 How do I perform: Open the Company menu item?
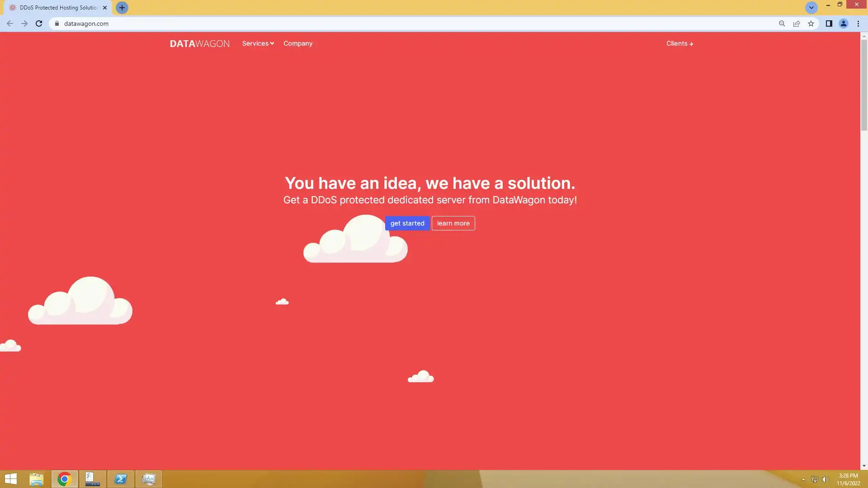tap(298, 43)
